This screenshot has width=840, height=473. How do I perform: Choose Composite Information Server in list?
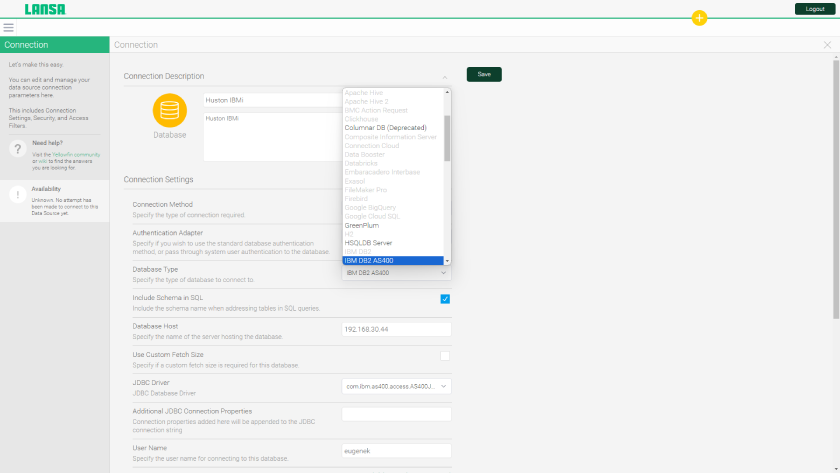point(393,137)
